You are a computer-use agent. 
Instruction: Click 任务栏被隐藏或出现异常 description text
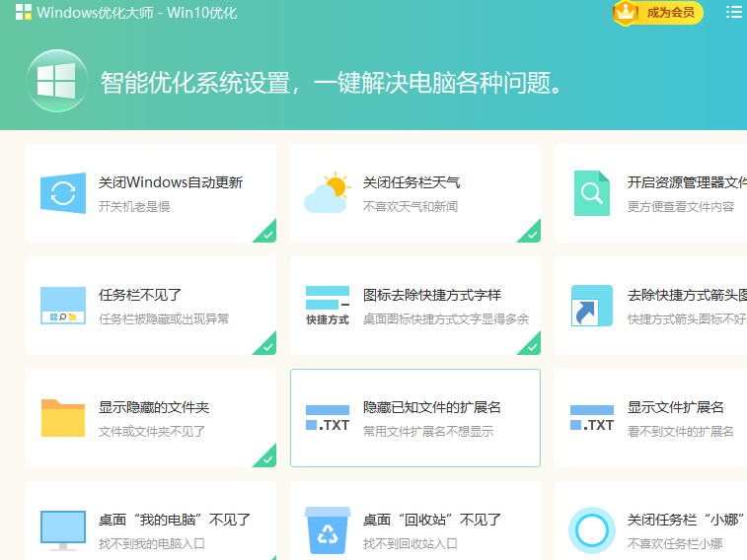coord(164,318)
